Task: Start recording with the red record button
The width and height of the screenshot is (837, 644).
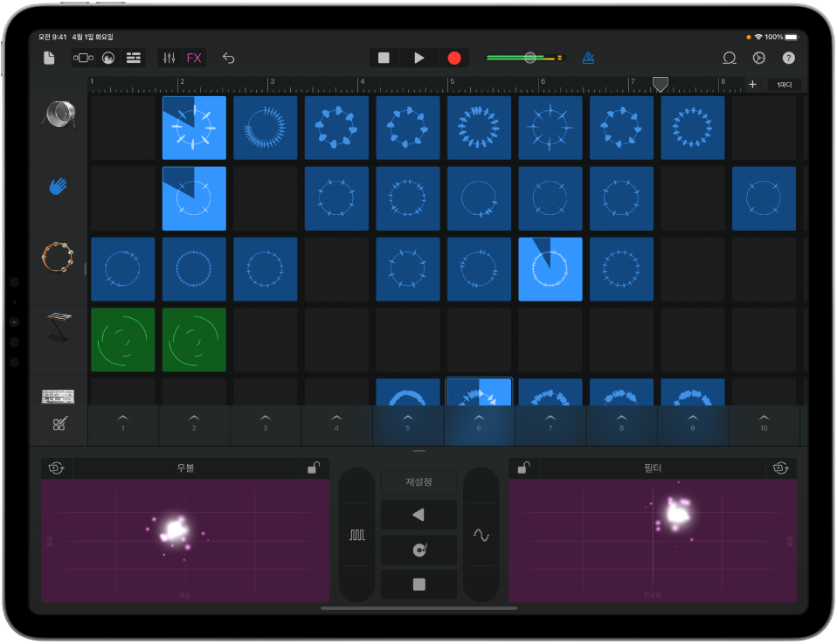Action: [454, 58]
